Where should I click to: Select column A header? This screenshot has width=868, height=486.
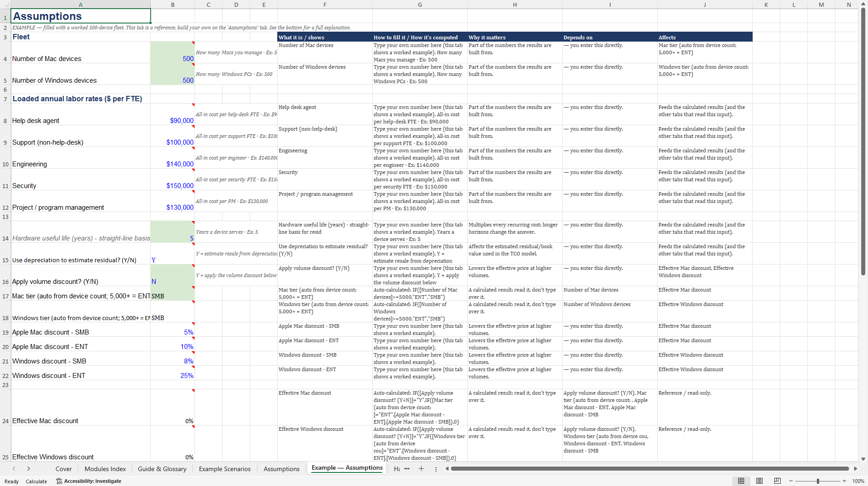point(81,5)
